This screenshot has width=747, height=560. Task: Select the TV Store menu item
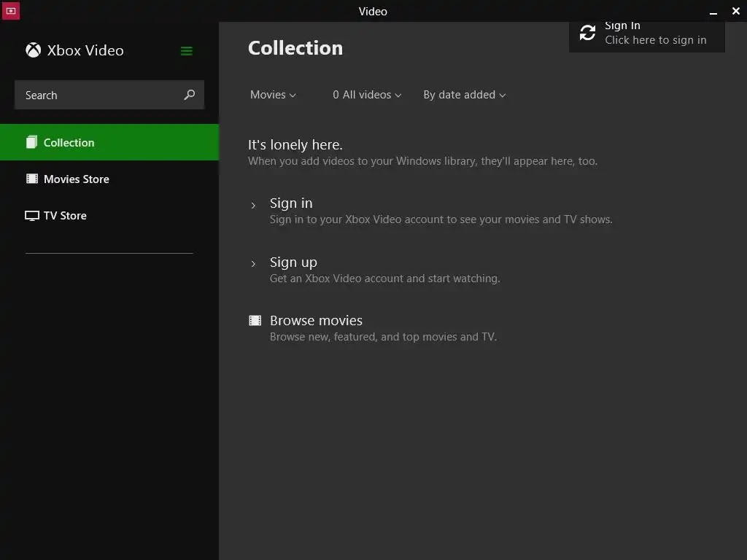[65, 216]
